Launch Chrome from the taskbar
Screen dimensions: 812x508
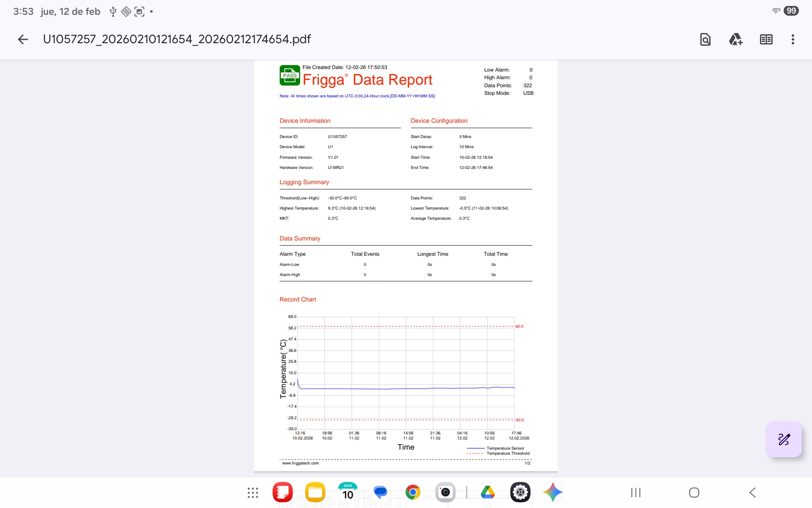point(413,492)
